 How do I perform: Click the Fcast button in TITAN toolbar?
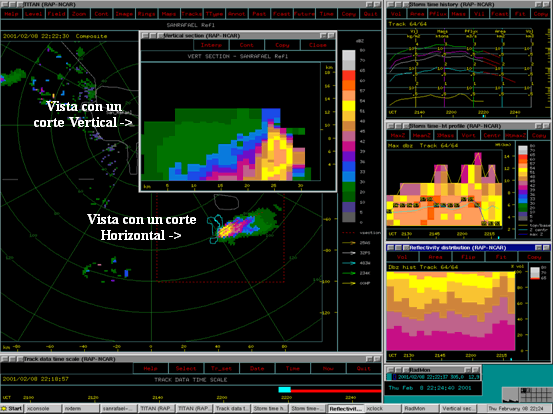pyautogui.click(x=281, y=14)
